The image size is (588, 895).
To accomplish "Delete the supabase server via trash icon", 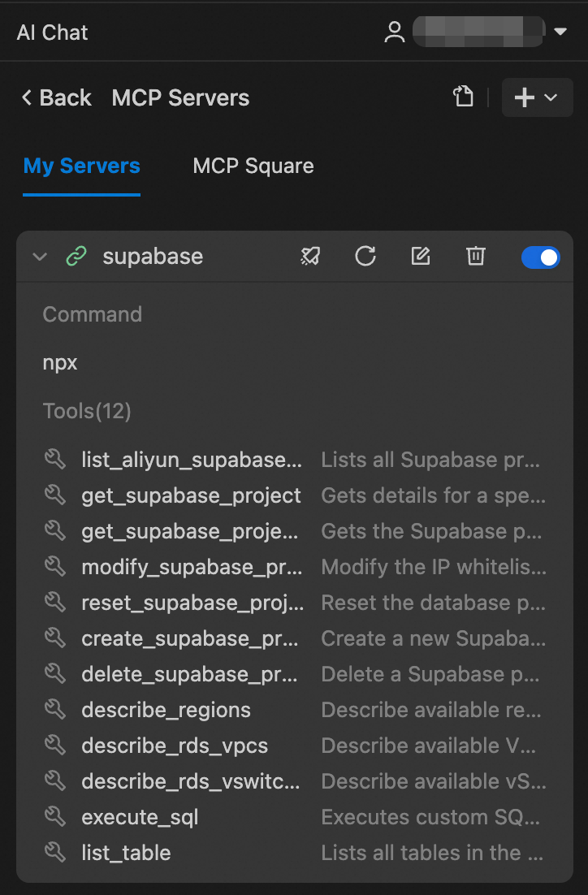I will point(475,257).
